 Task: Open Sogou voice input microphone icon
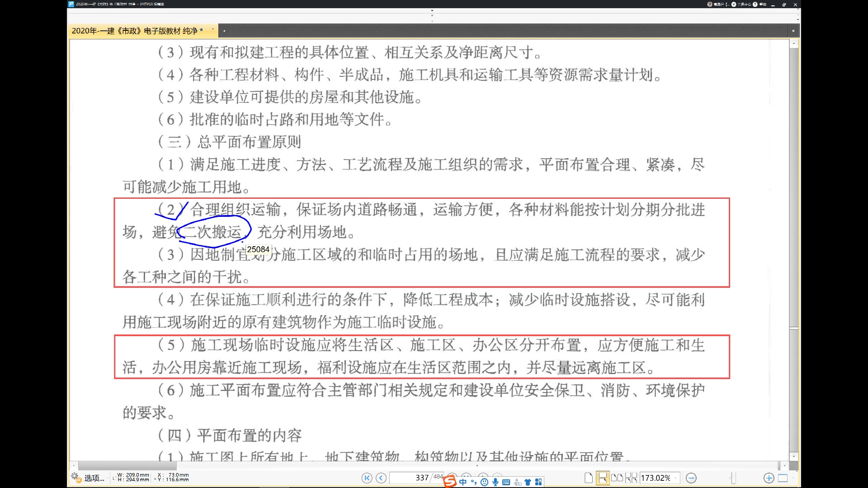pyautogui.click(x=495, y=482)
